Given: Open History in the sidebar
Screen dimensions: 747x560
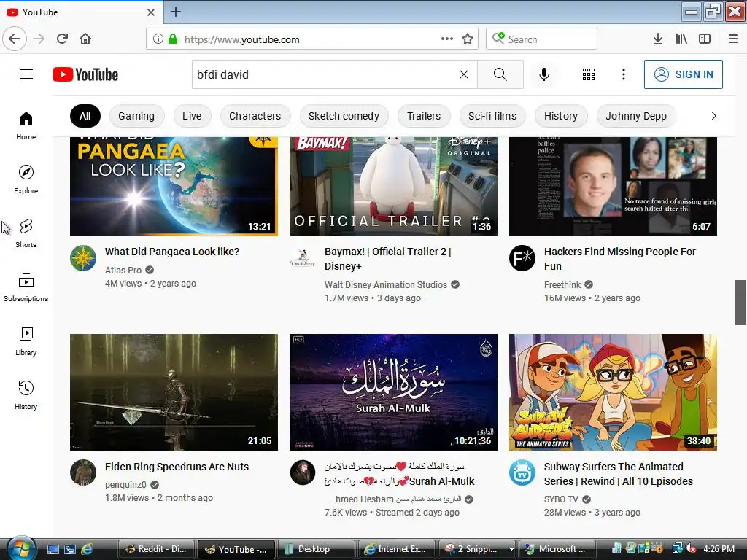Looking at the screenshot, I should pos(26,395).
